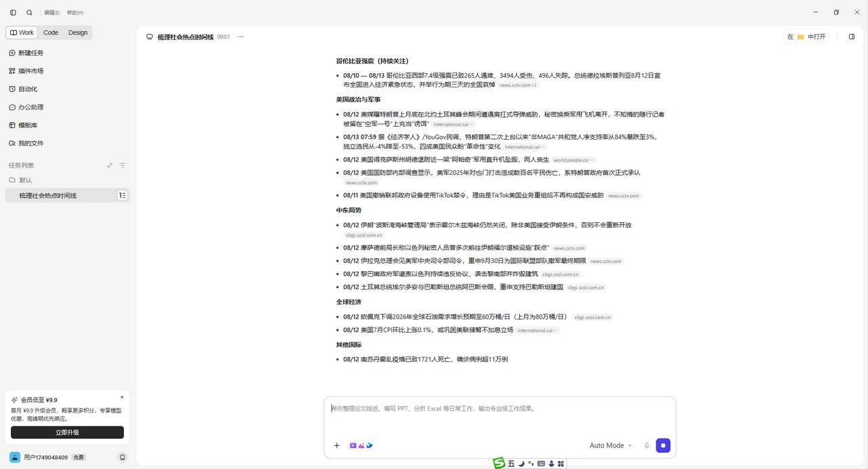This screenshot has width=868, height=469.
Task: Click heading 哥伦比亚强震（持续关注）
Action: [x=372, y=61]
